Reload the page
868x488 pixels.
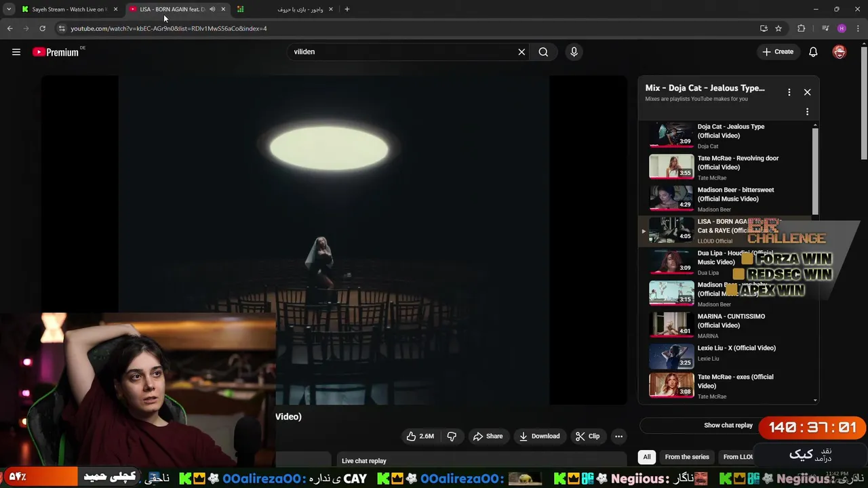pyautogui.click(x=42, y=28)
